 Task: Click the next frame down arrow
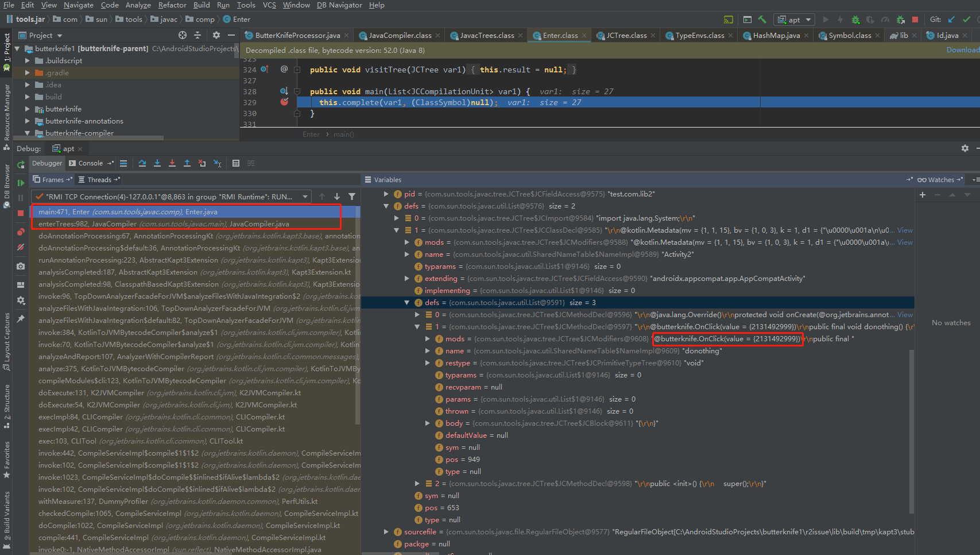tap(337, 196)
